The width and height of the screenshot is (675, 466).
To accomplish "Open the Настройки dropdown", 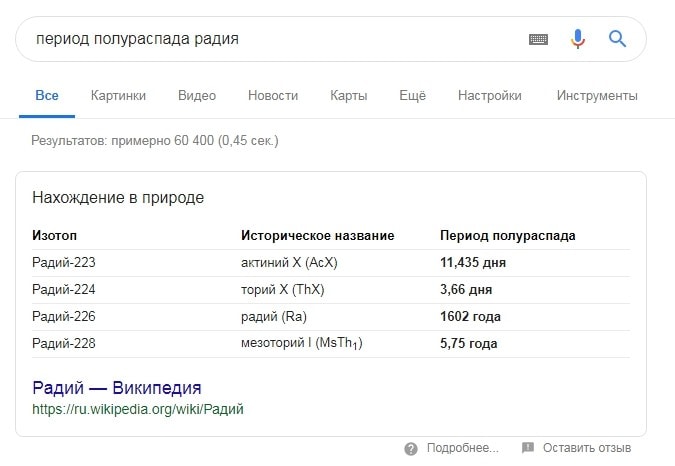I will [x=490, y=96].
